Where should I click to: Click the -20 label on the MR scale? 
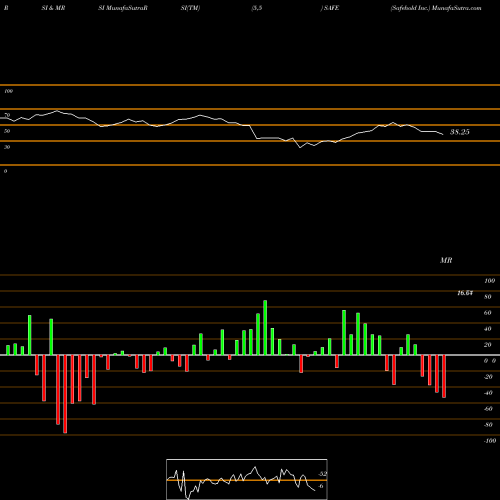click(x=488, y=377)
